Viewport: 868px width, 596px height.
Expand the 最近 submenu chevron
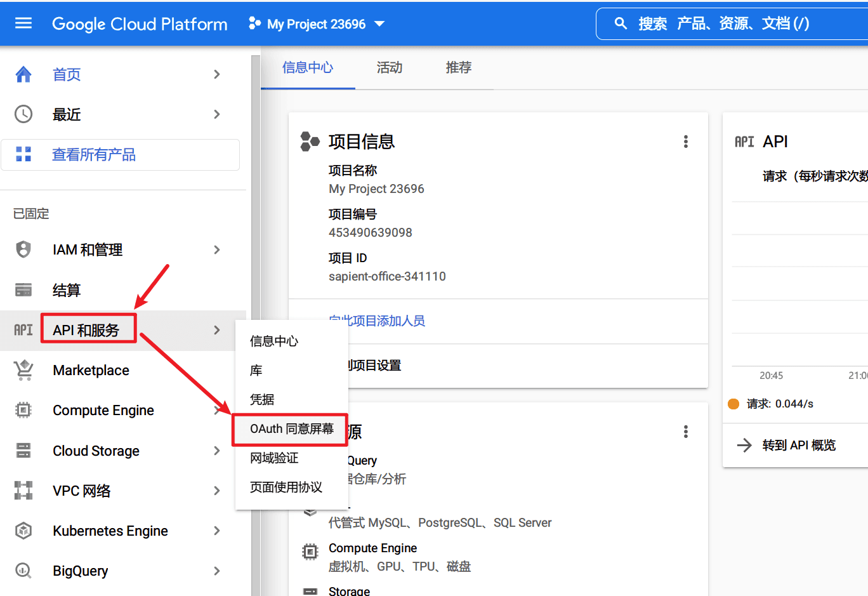point(217,114)
